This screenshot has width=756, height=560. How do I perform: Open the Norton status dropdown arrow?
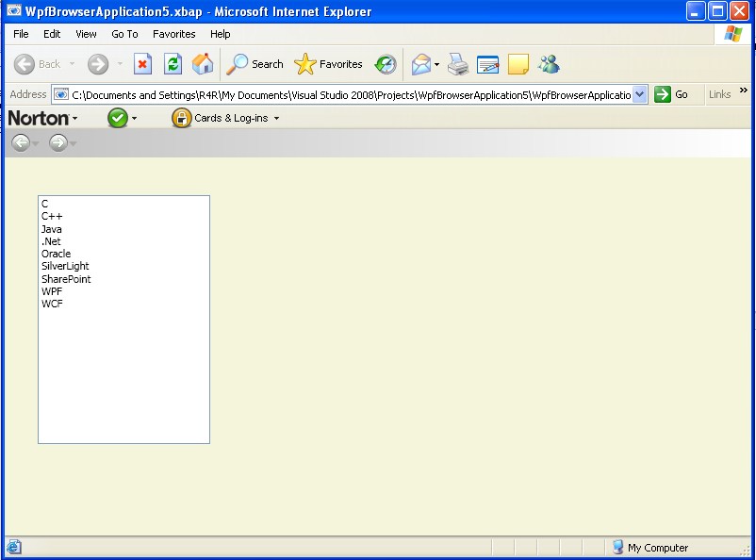tap(132, 118)
